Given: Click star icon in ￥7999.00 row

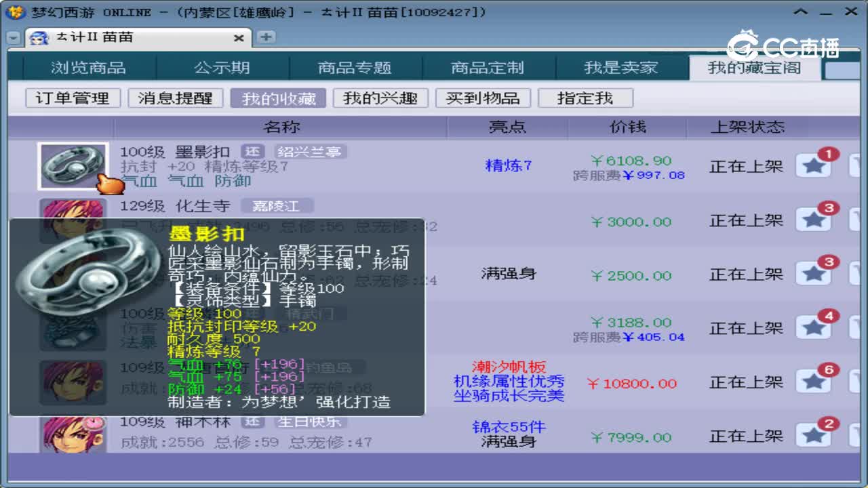Looking at the screenshot, I should pos(813,436).
